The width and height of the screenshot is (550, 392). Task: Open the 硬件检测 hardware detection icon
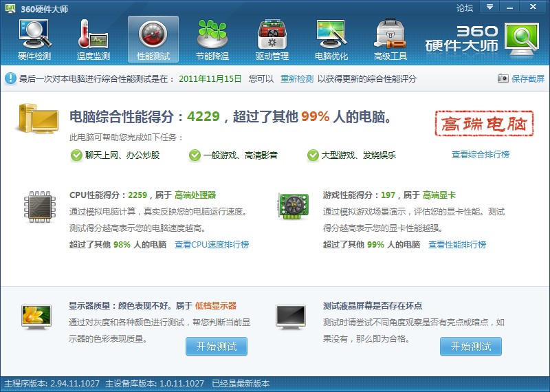click(x=34, y=39)
